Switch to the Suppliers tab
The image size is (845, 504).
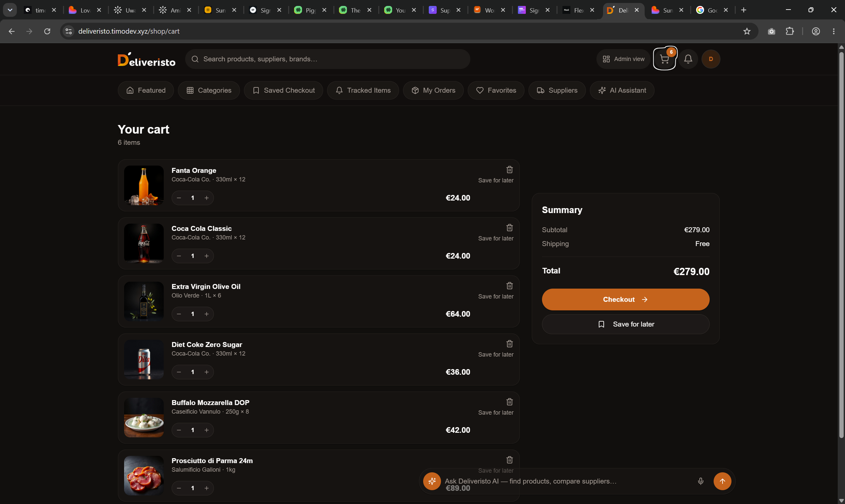pyautogui.click(x=557, y=90)
